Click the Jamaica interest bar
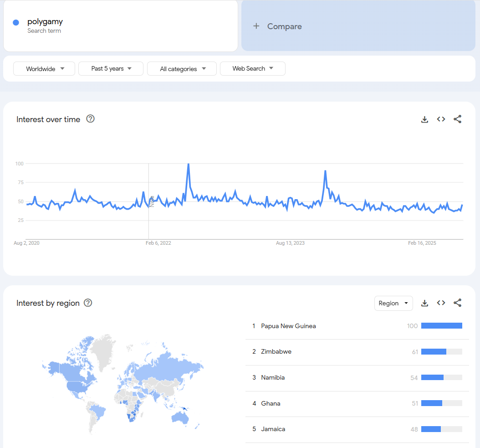 (441, 429)
